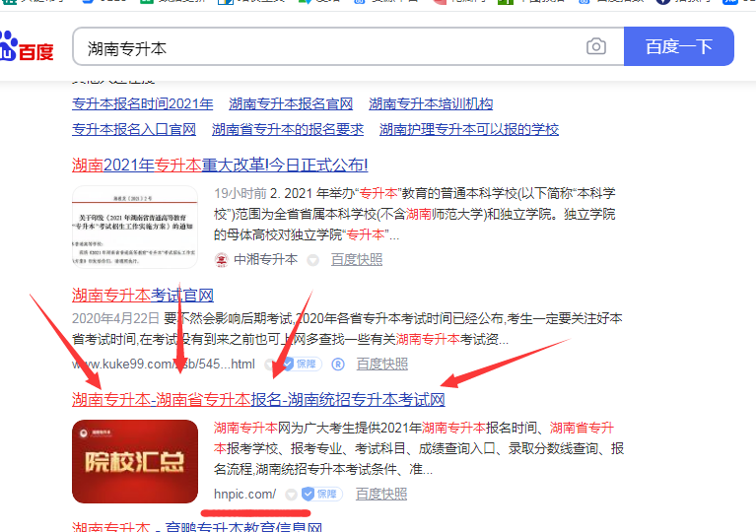
Task: Open result 湖南专升本 - 竞鹏专升本教育信息网
Action: click(x=197, y=526)
